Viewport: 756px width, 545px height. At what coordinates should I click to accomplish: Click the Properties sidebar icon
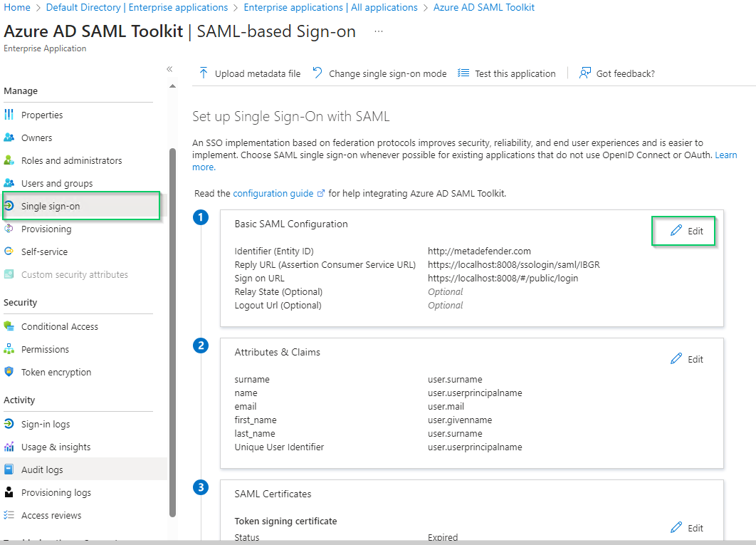tap(9, 115)
